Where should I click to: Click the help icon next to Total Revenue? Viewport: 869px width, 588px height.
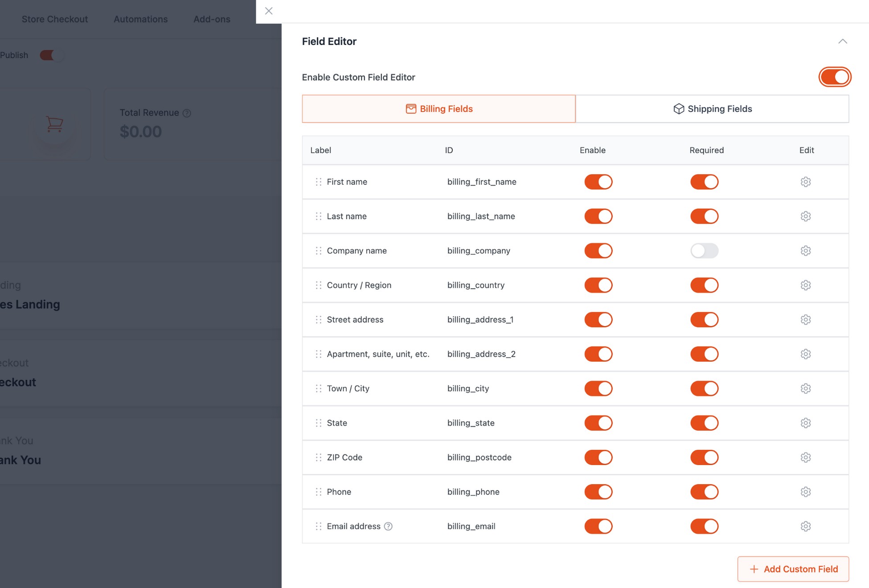[x=187, y=113]
